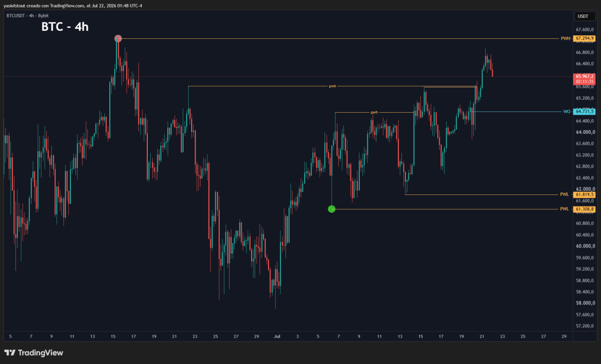Image resolution: width=601 pixels, height=364 pixels.
Task: Click the '3' date label after Jul
Action: (x=297, y=336)
